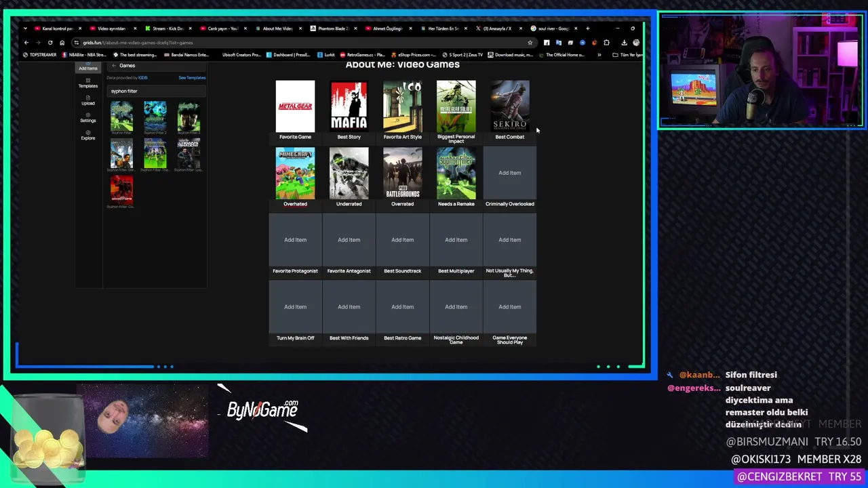This screenshot has width=868, height=488.
Task: Click the Metal Gear cover under Favorite Game
Action: pos(295,106)
